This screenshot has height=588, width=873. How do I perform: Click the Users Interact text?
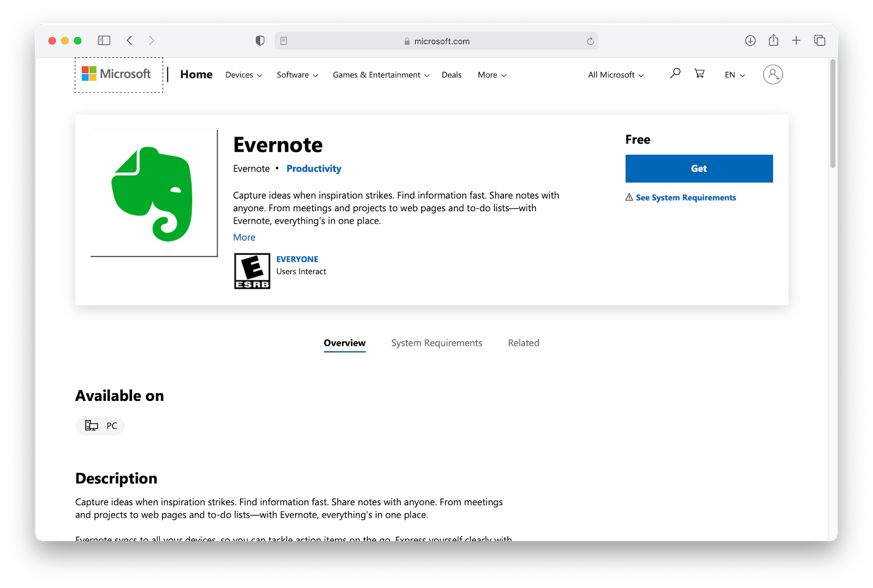(x=301, y=272)
